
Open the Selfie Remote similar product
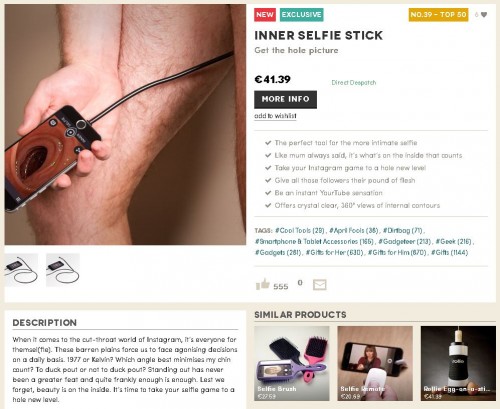tap(375, 363)
